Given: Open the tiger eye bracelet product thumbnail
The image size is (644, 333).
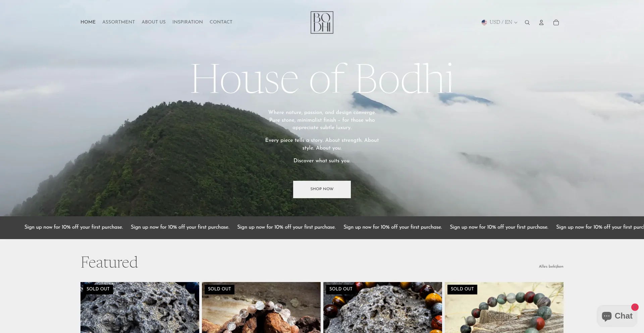Looking at the screenshot, I should (383, 308).
